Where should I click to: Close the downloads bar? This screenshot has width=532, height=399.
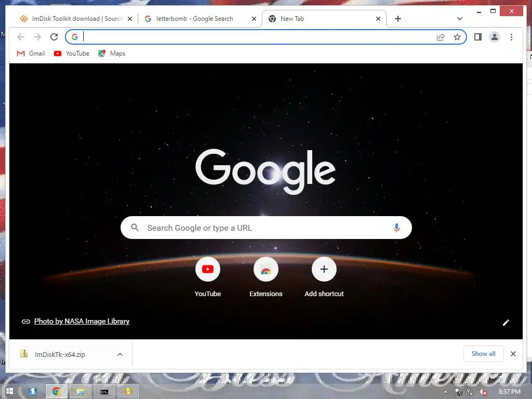coord(513,354)
